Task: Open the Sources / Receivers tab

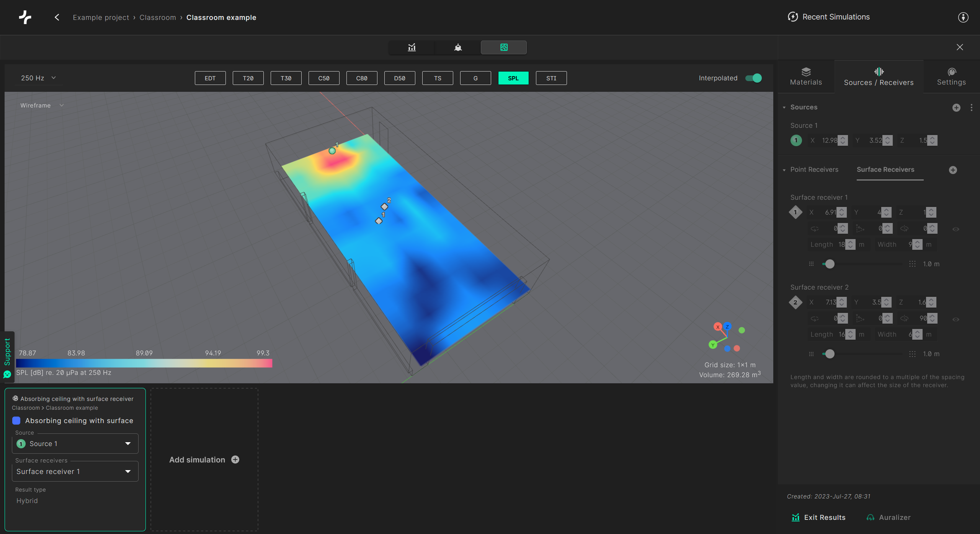Action: 879,77
